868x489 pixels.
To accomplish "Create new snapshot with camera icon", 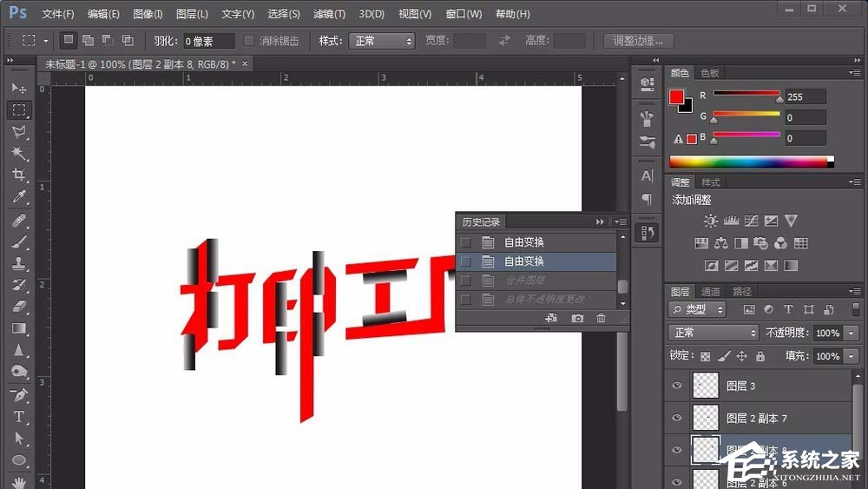I will [x=577, y=319].
